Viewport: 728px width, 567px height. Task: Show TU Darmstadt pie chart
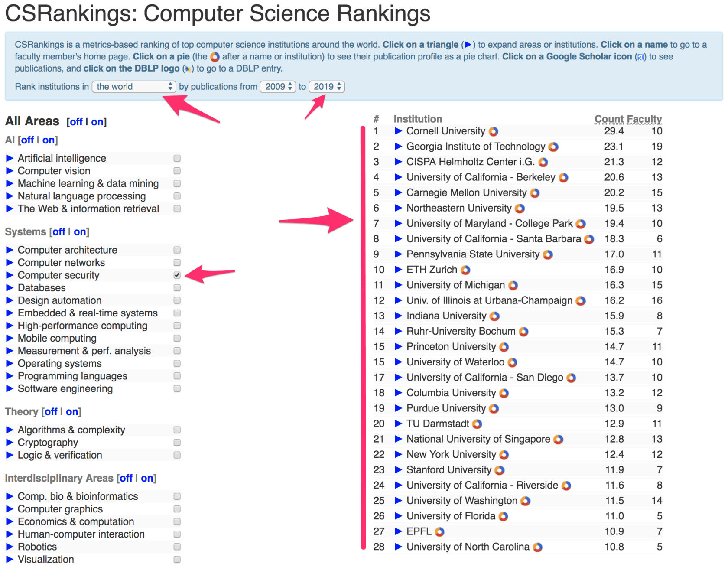pos(477,424)
